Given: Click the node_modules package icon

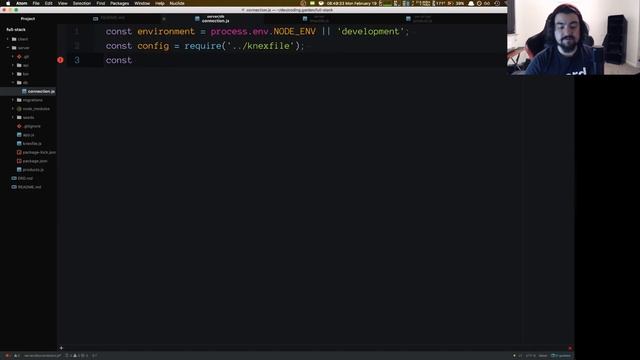Looking at the screenshot, I should [x=19, y=109].
